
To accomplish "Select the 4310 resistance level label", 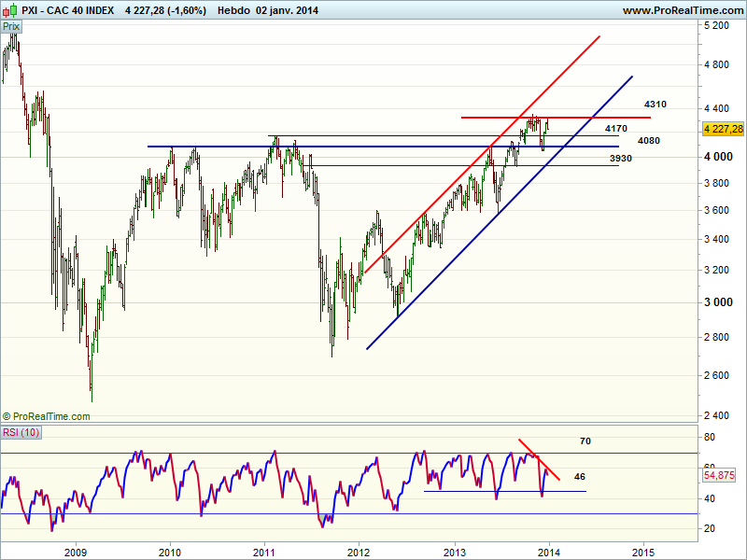I will coord(655,105).
